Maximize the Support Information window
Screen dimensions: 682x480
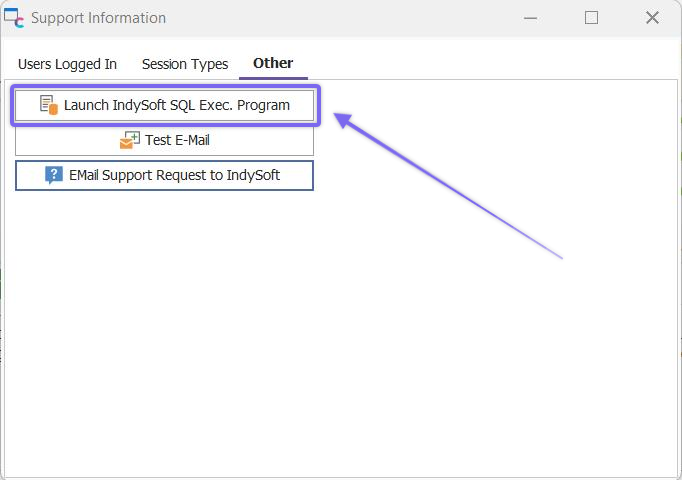click(x=591, y=18)
